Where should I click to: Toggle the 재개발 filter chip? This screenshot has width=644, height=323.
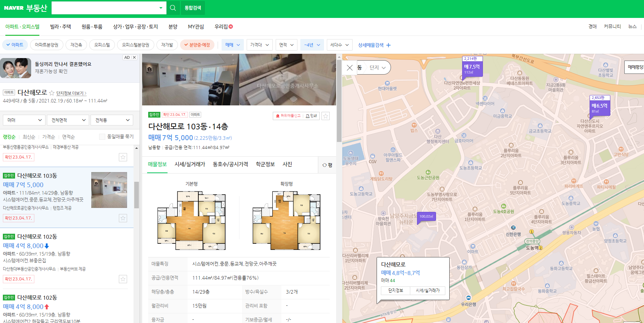[x=167, y=45]
